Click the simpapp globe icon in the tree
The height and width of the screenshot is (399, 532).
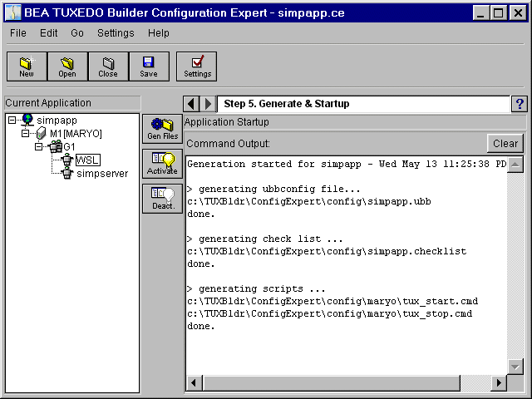[27, 120]
